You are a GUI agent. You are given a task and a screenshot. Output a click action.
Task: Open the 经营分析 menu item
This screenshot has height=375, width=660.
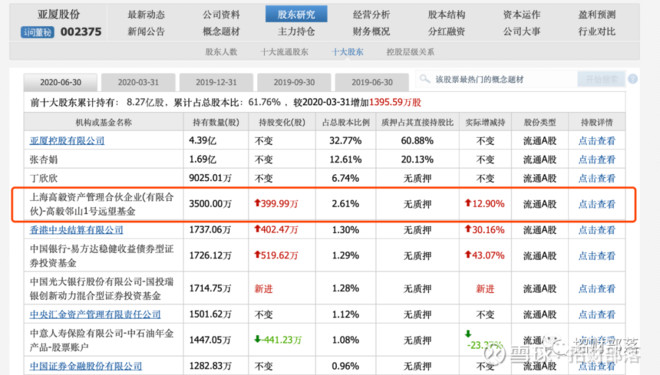371,15
